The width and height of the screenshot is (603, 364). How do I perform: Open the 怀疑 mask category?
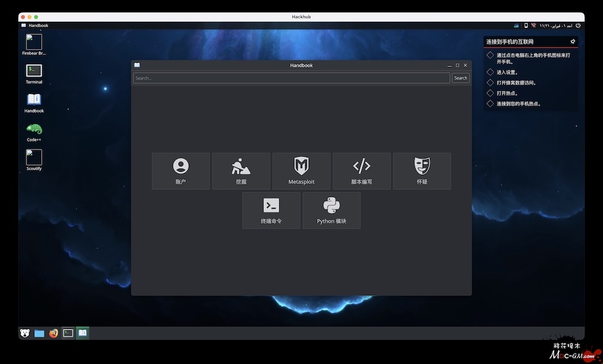(421, 171)
